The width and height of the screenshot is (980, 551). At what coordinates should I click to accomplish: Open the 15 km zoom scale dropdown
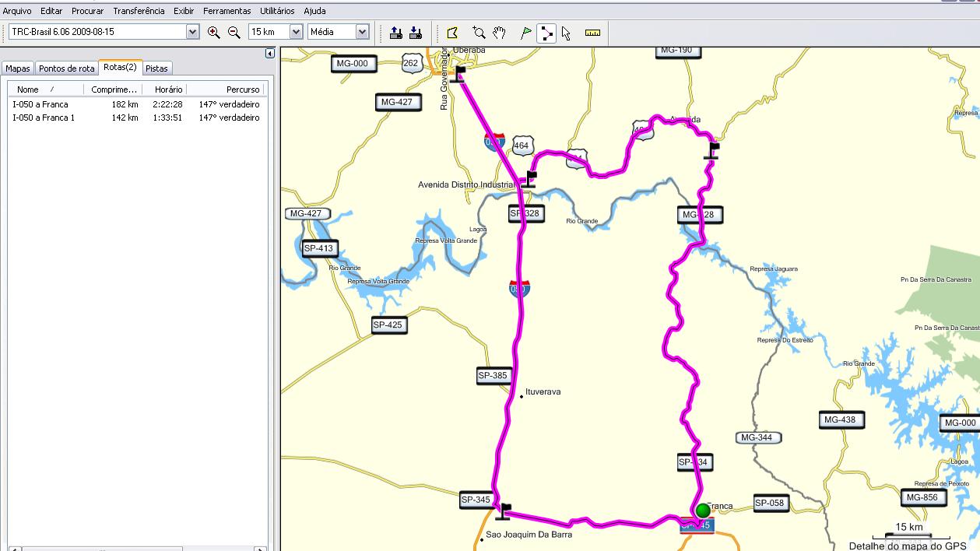click(296, 32)
